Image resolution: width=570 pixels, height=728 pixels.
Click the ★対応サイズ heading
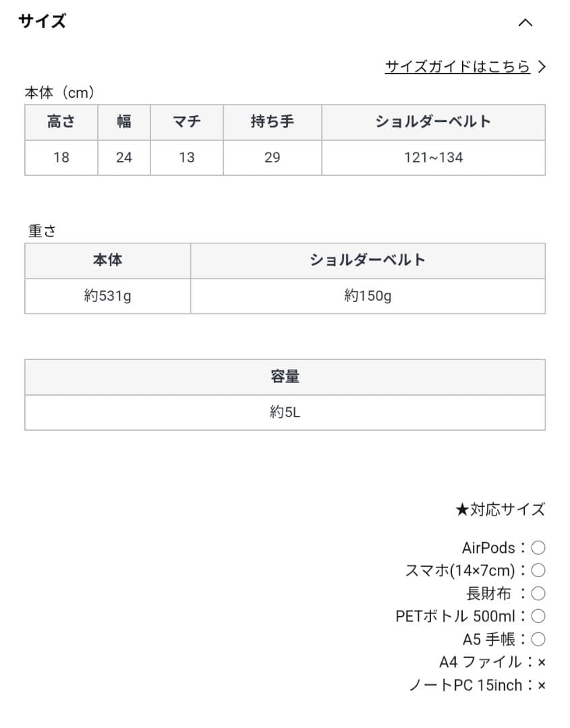pos(500,510)
